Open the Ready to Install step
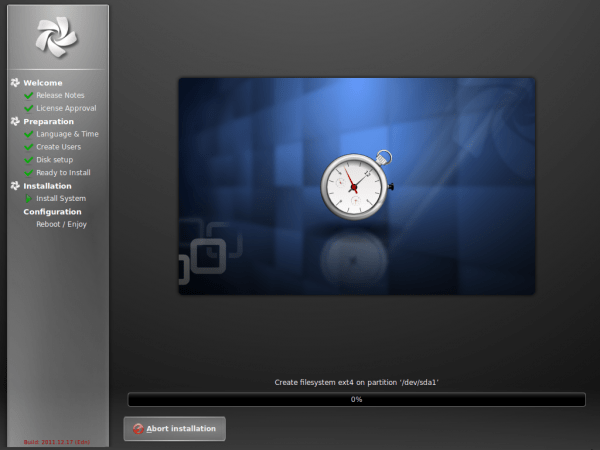Image resolution: width=600 pixels, height=450 pixels. (63, 173)
